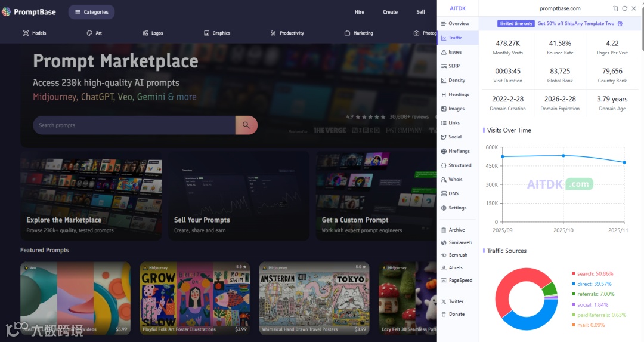Click the Links sidebar icon
This screenshot has width=644, height=342.
pos(444,123)
